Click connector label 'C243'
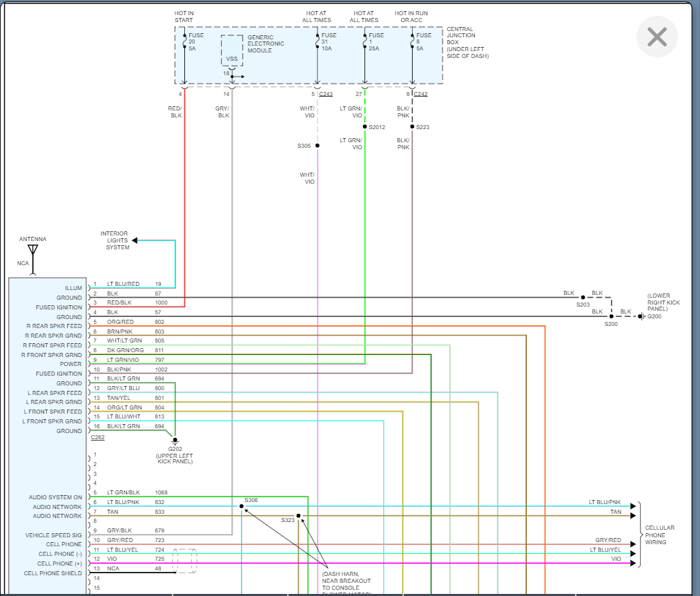Viewport: 700px width, 596px height. [x=326, y=94]
